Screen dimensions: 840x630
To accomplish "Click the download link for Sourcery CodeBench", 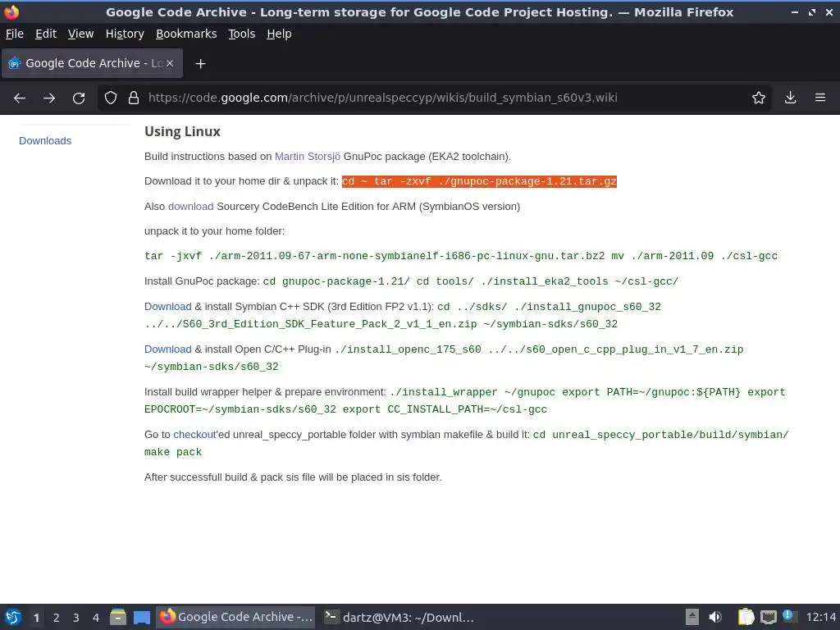I will (190, 206).
